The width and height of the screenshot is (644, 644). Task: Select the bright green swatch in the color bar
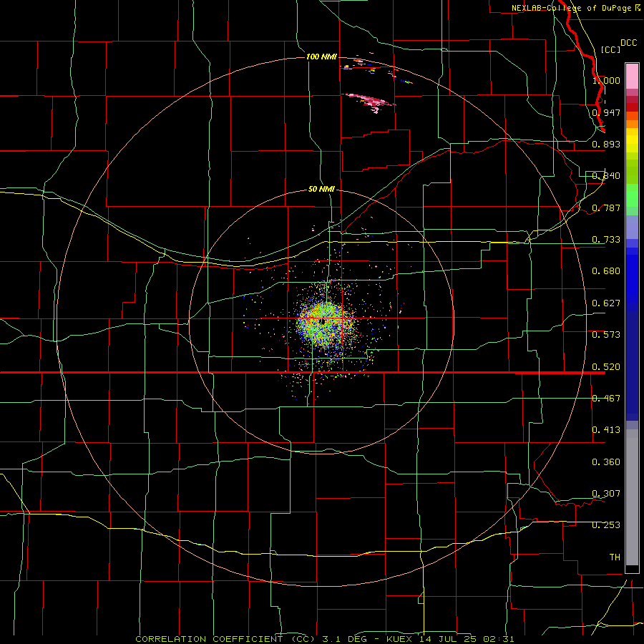(632, 195)
